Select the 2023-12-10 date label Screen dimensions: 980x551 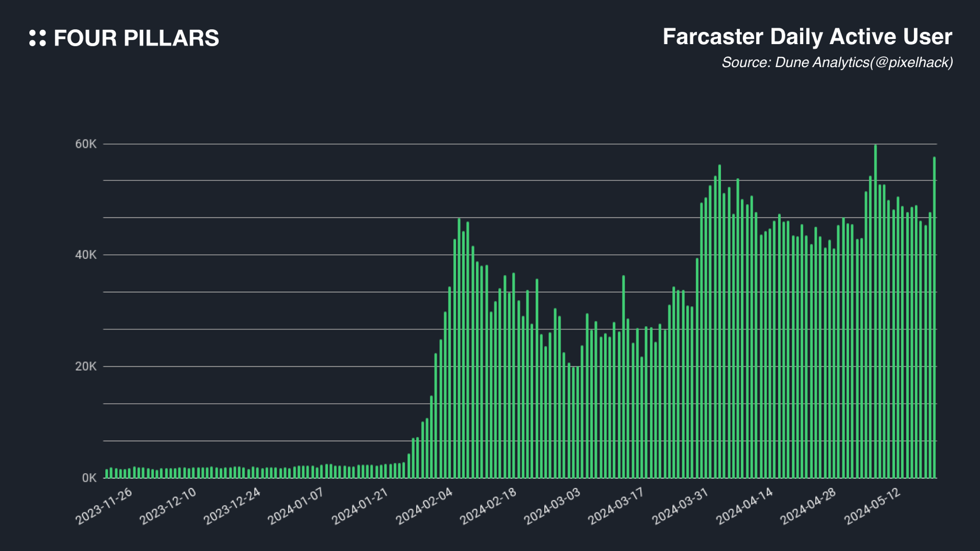click(x=168, y=506)
